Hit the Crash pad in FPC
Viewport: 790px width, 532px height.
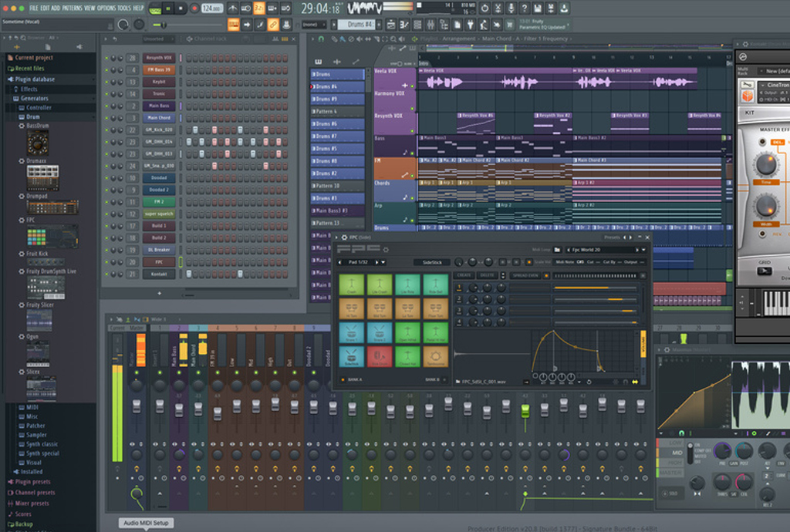point(352,285)
